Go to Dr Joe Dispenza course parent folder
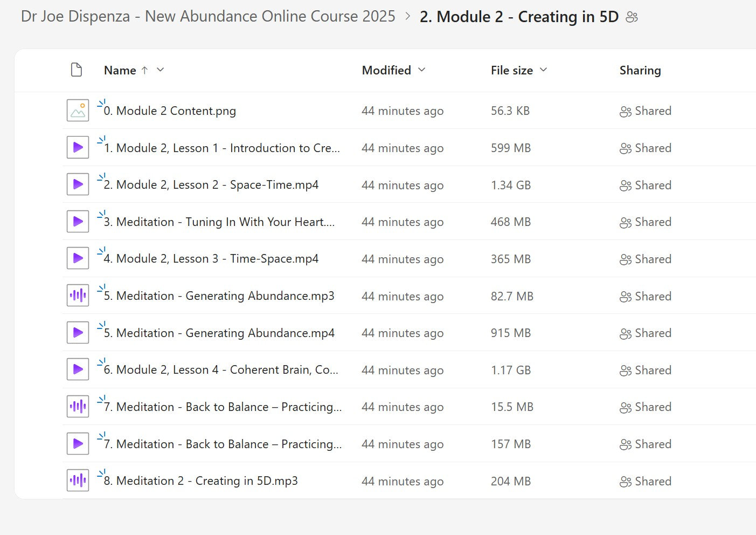 208,17
